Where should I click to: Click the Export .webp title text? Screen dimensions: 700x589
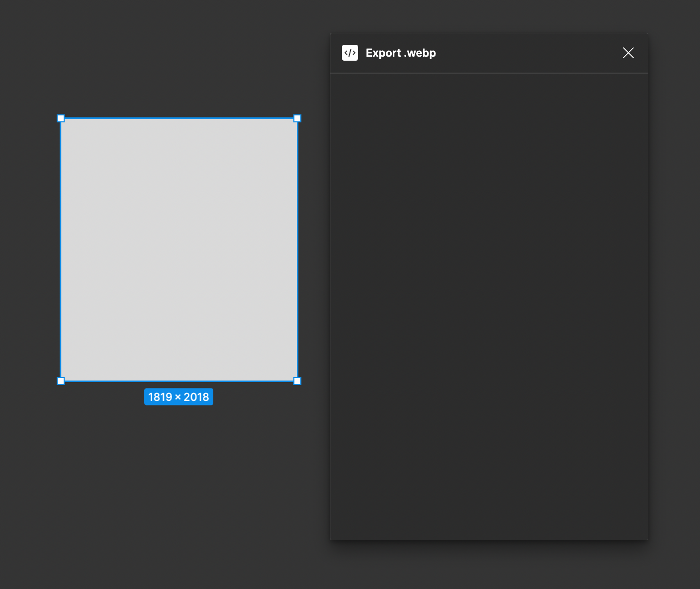tap(401, 53)
